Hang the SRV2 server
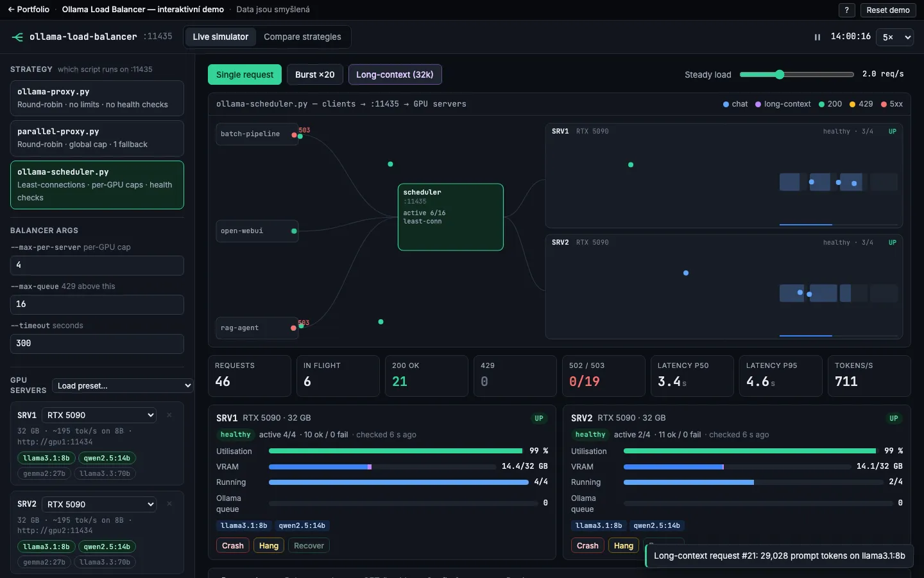Screen dimensions: 924x578 624,546
